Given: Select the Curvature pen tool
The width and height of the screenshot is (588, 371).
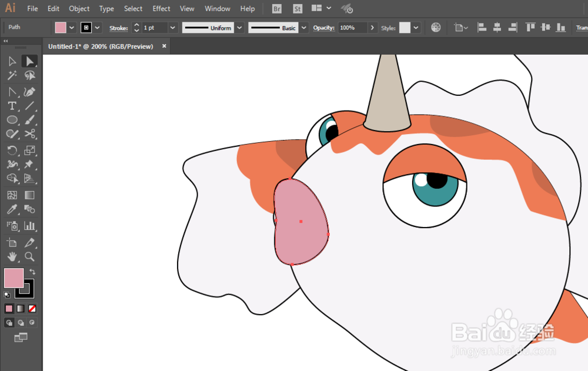Looking at the screenshot, I should click(29, 92).
